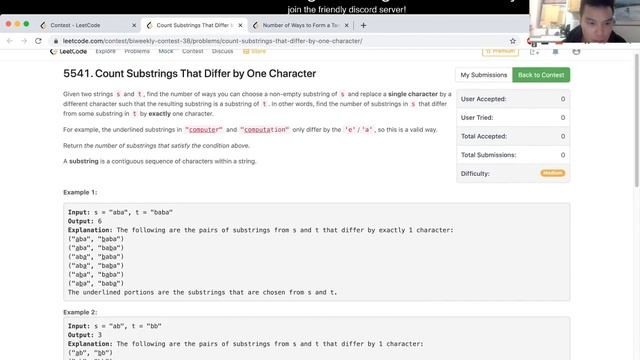This screenshot has width=640, height=360.
Task: Click the page vertical scrollbar
Action: (x=637, y=120)
